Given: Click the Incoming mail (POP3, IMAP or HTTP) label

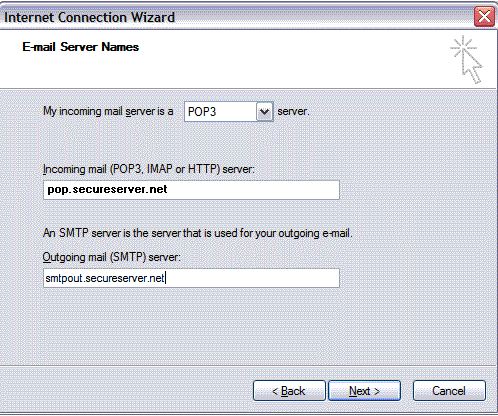Looking at the screenshot, I should tap(149, 169).
